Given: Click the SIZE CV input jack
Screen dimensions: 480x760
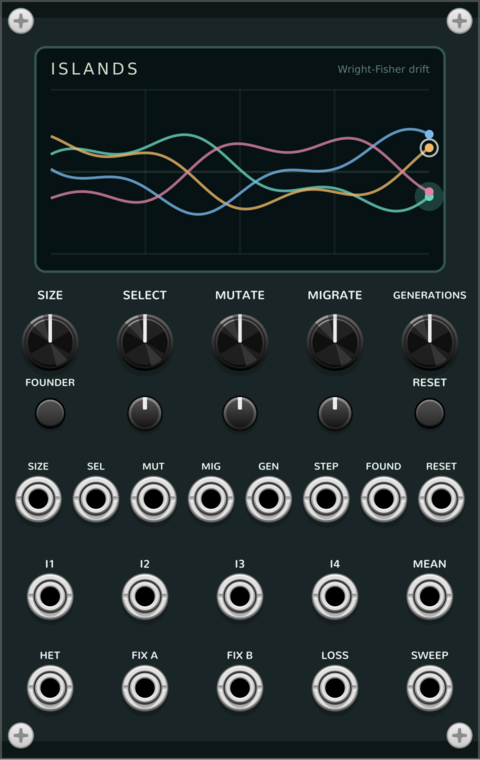Looking at the screenshot, I should 38,499.
